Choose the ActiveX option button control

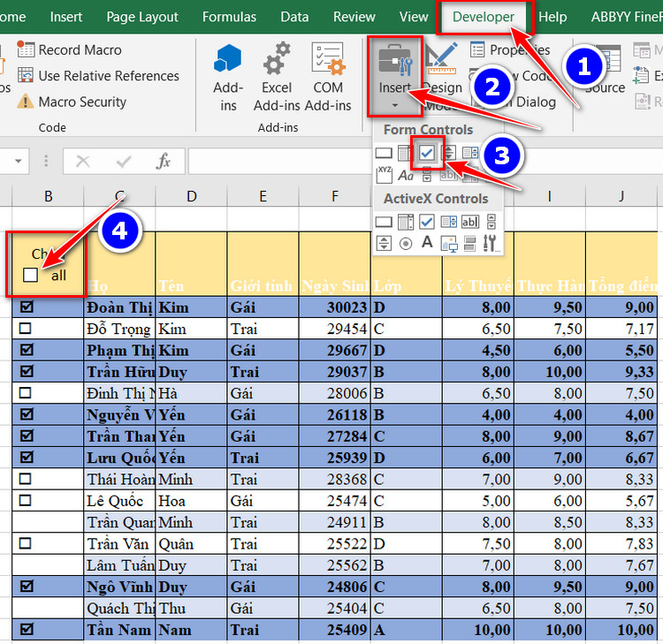tap(406, 243)
